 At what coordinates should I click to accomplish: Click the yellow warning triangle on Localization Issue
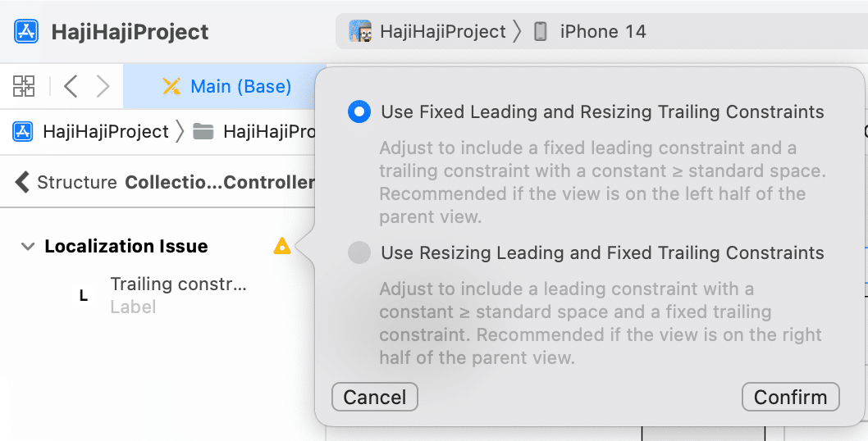coord(282,246)
